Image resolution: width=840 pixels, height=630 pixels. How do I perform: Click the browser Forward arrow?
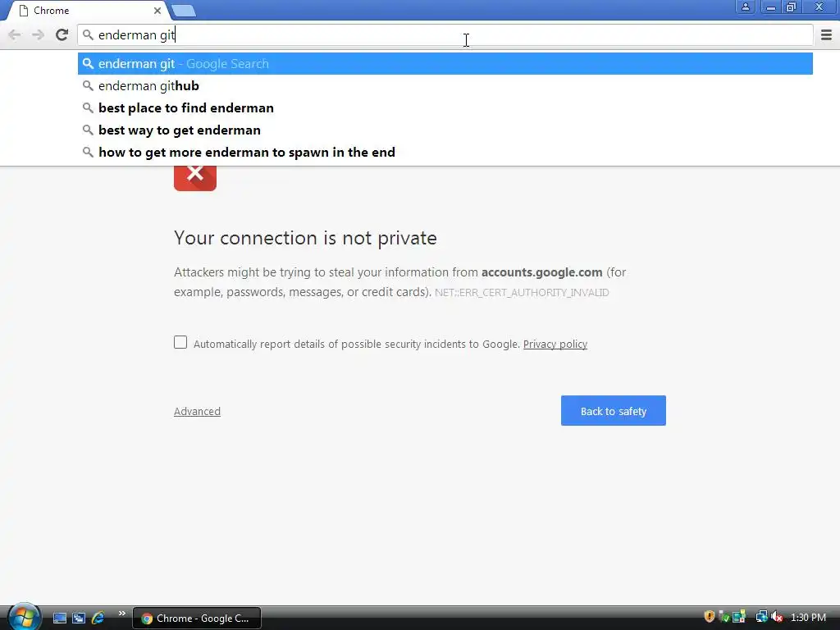coord(38,34)
